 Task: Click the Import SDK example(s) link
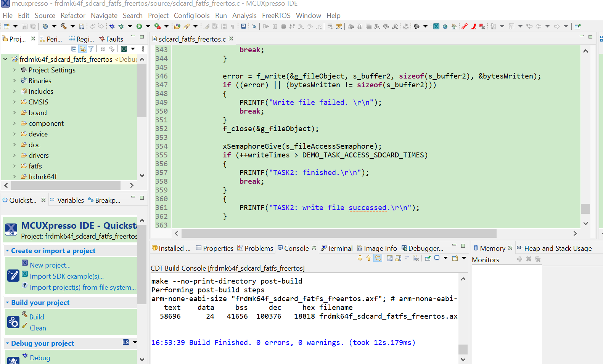(67, 276)
